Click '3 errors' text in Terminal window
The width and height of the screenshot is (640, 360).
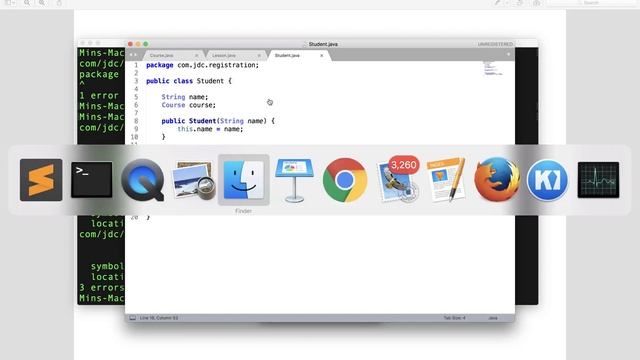[x=101, y=287]
